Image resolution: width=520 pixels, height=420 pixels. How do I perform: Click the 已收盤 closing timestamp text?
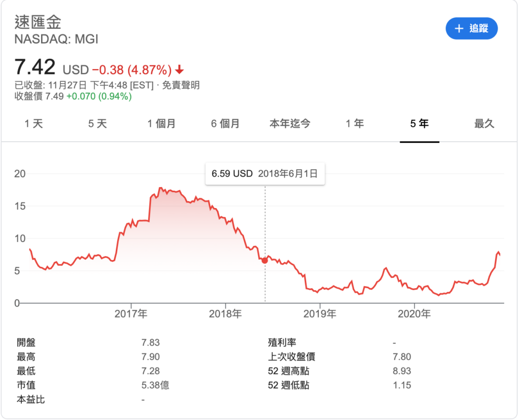pos(84,85)
